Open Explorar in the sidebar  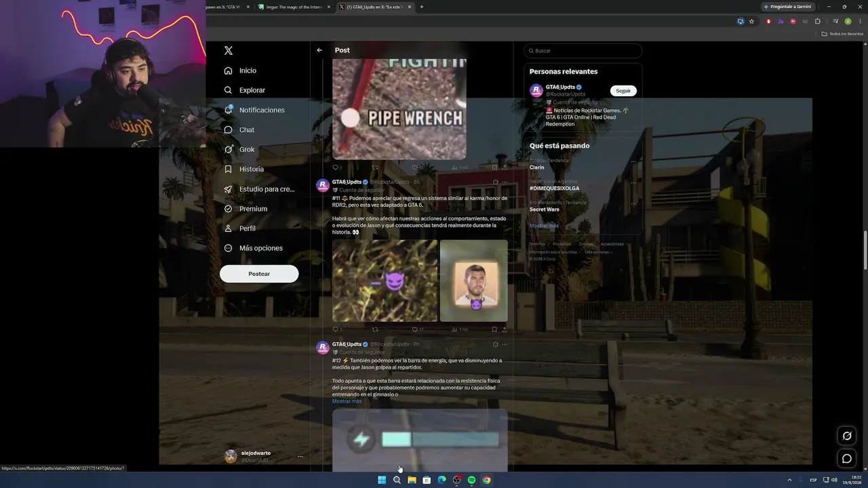[x=245, y=90]
